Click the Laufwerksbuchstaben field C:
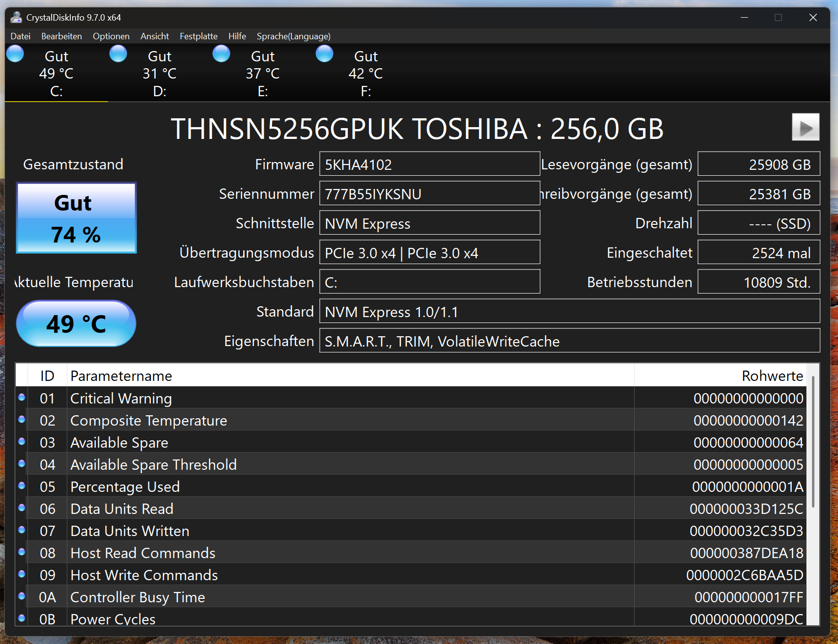This screenshot has height=644, width=838. 430,282
